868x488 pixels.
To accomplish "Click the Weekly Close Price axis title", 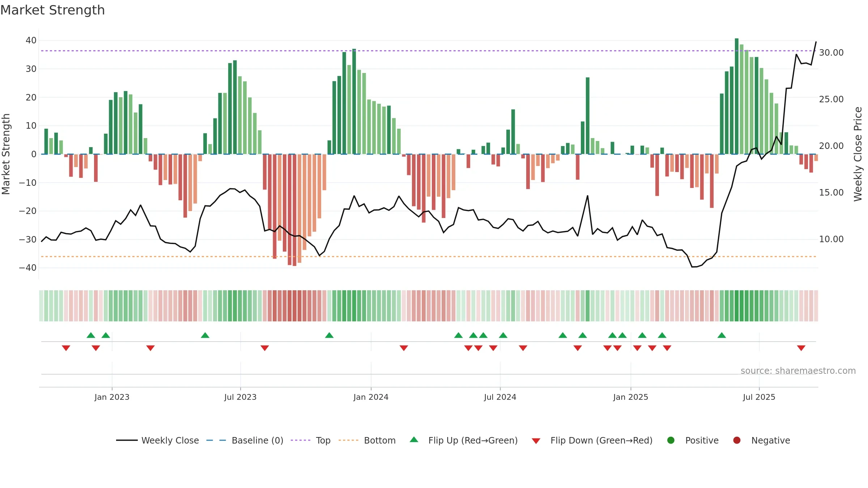I will (858, 154).
